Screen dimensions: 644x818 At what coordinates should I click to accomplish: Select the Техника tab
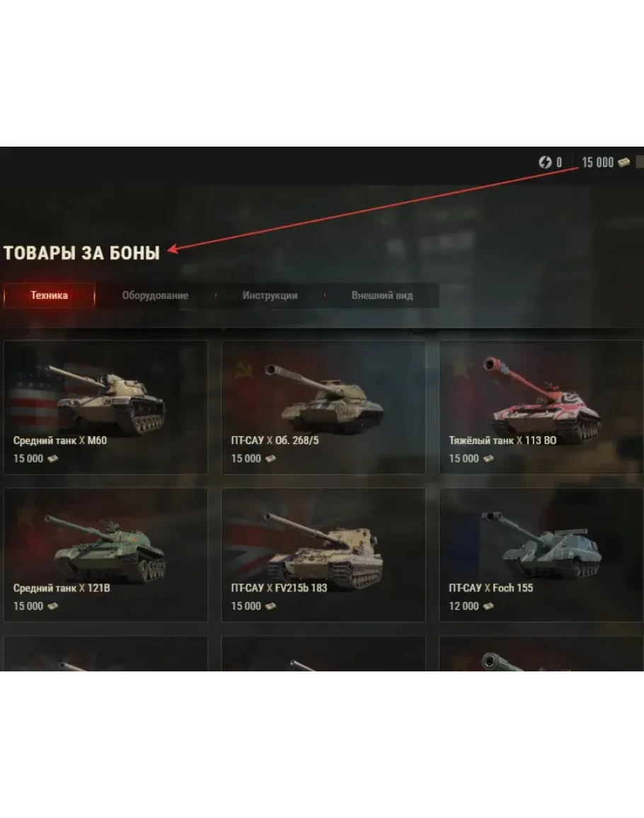(x=49, y=295)
